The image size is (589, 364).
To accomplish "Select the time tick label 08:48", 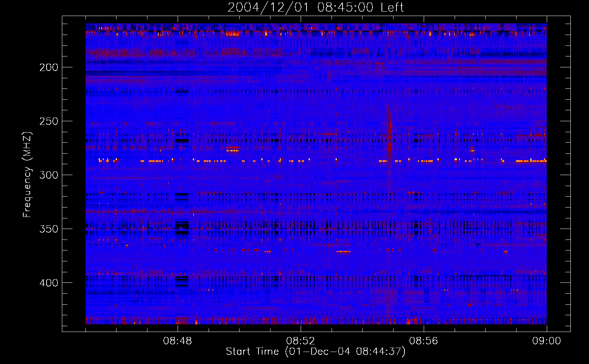I will tap(178, 341).
